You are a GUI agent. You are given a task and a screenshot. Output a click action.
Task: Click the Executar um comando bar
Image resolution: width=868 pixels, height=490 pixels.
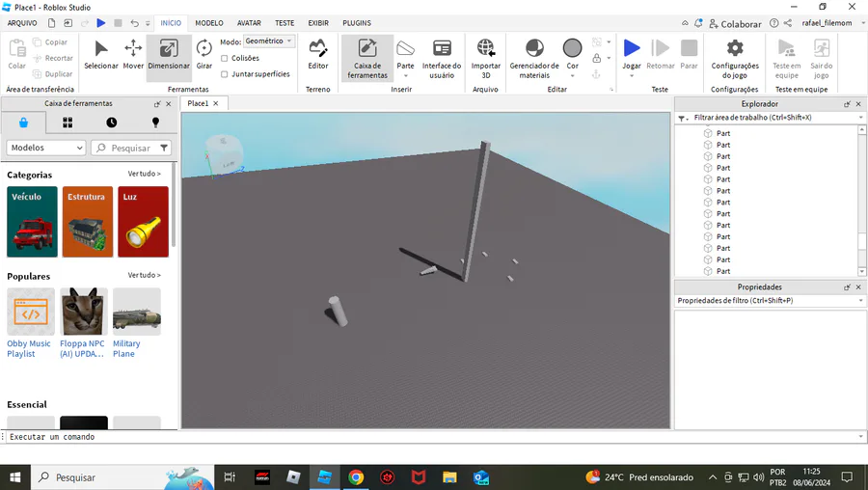coord(432,437)
